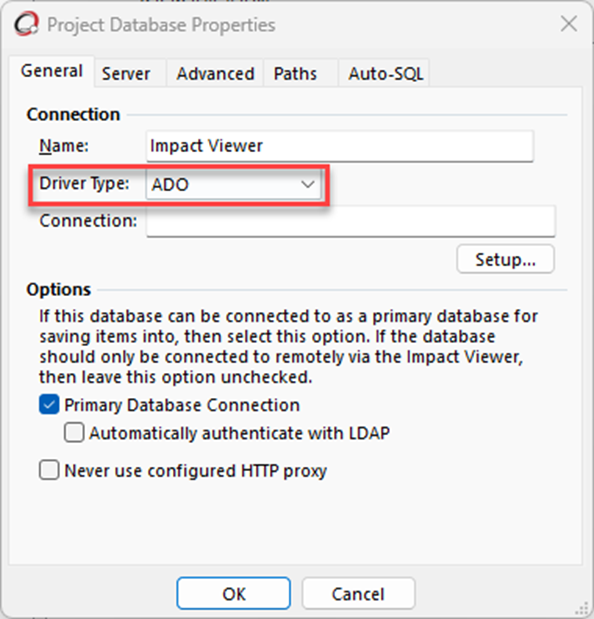Check Never use configured HTTP proxy

[49, 470]
